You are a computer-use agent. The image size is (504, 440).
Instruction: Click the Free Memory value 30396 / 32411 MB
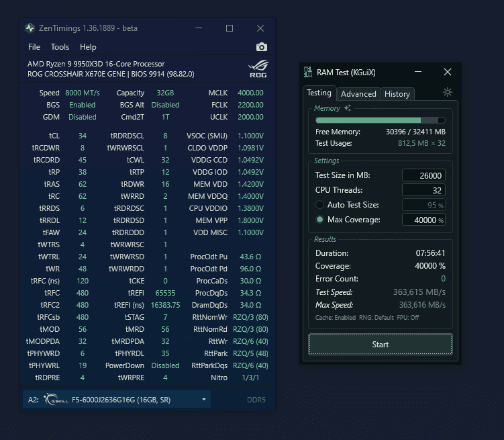tap(415, 132)
